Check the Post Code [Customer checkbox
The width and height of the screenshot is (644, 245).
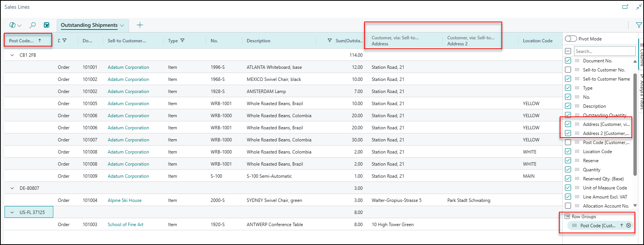coord(568,142)
